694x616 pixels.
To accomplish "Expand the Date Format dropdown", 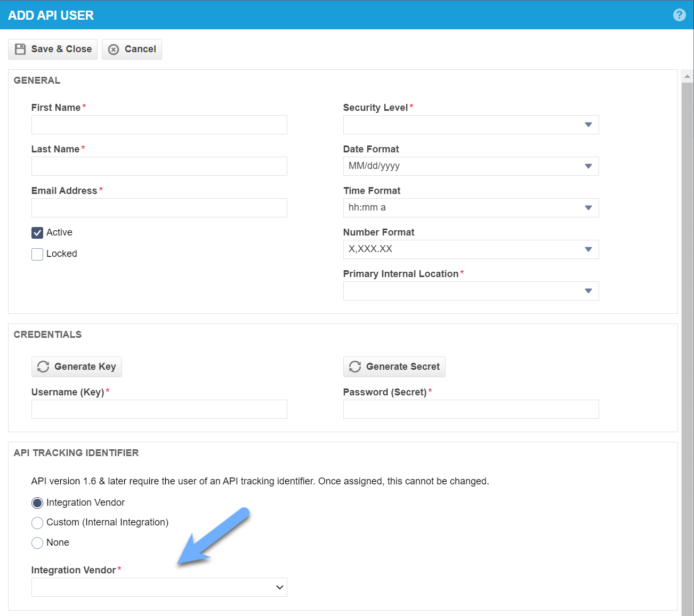I will (x=588, y=166).
